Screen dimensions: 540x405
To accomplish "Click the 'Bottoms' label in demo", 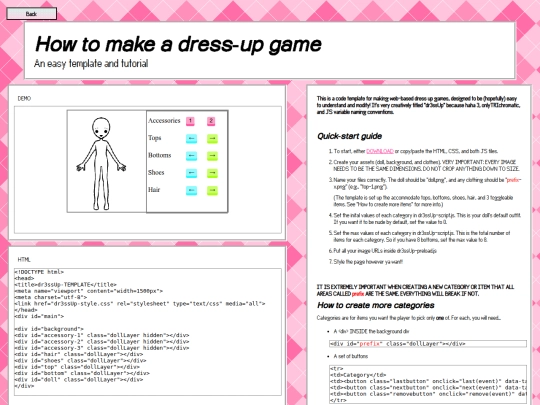I will (159, 155).
